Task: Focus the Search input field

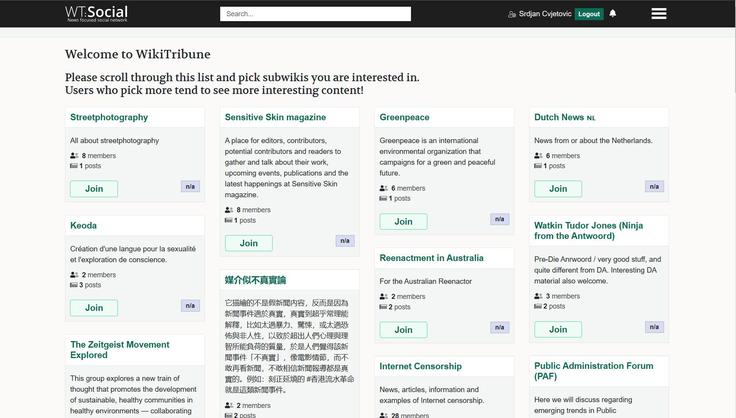Action: [315, 14]
